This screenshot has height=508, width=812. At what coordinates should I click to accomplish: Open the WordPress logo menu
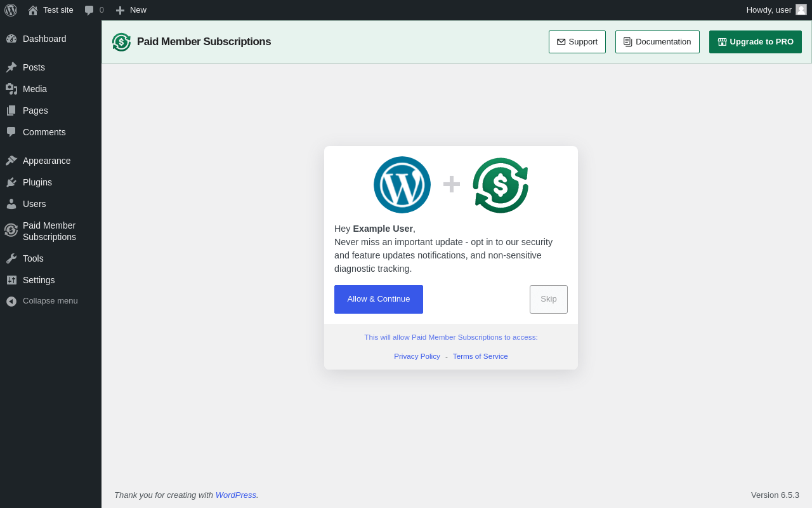tap(11, 10)
